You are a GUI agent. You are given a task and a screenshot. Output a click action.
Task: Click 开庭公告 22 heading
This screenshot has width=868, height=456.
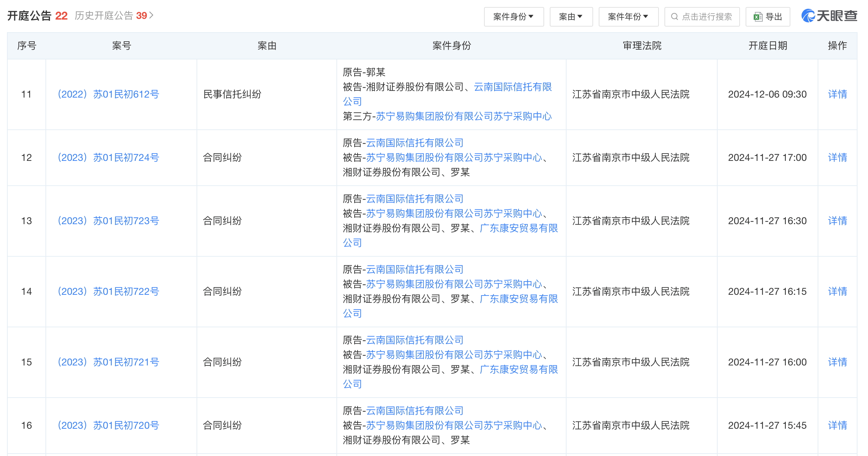37,16
